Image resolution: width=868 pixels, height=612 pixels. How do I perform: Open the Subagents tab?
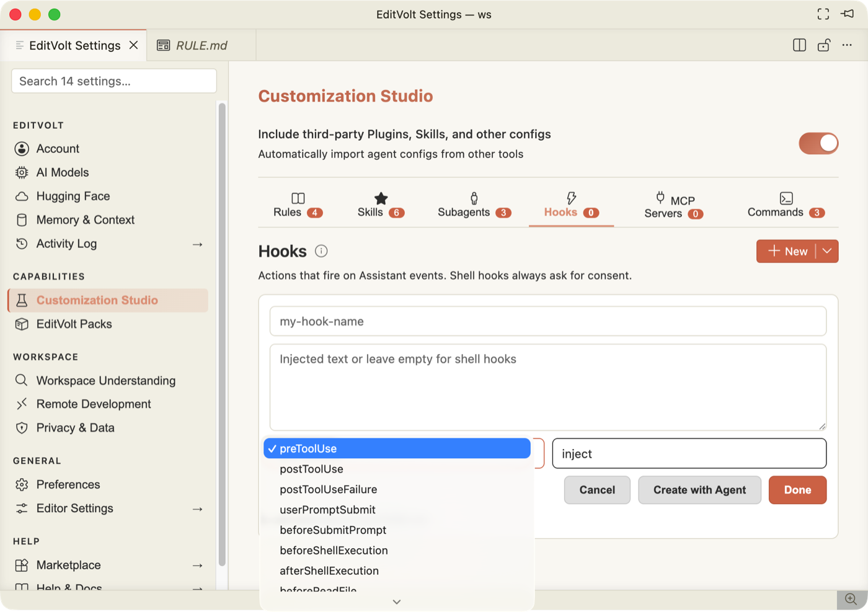(474, 205)
